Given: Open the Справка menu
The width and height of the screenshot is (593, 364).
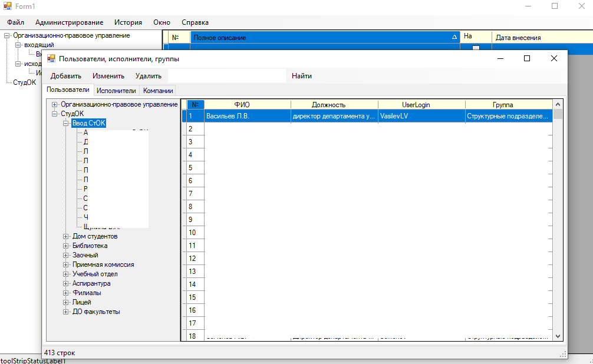Looking at the screenshot, I should (195, 22).
